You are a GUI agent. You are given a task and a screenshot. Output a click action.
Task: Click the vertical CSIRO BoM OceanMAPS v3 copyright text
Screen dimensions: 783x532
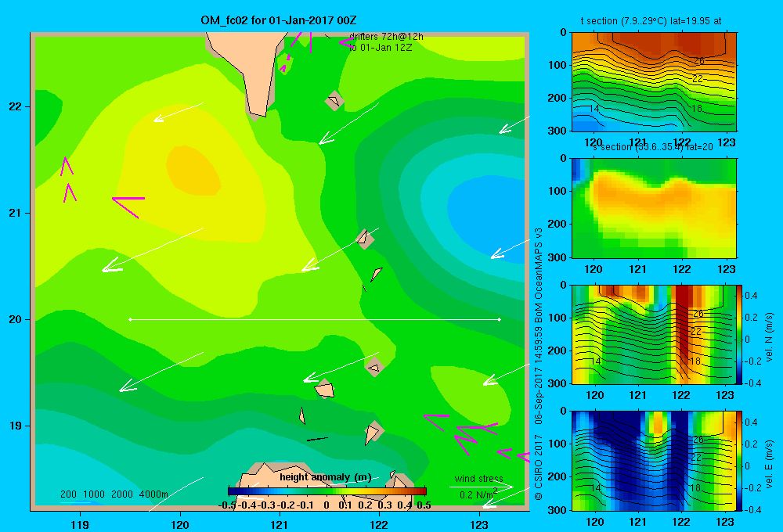tap(539, 364)
